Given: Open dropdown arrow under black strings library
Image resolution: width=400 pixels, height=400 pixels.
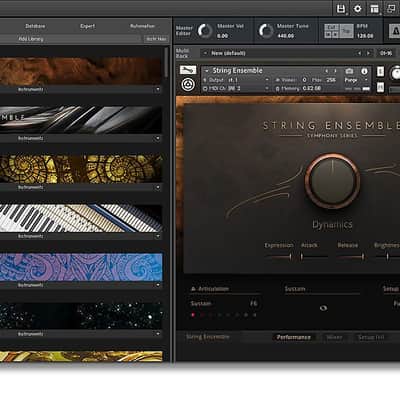Looking at the screenshot, I should click(x=158, y=138).
